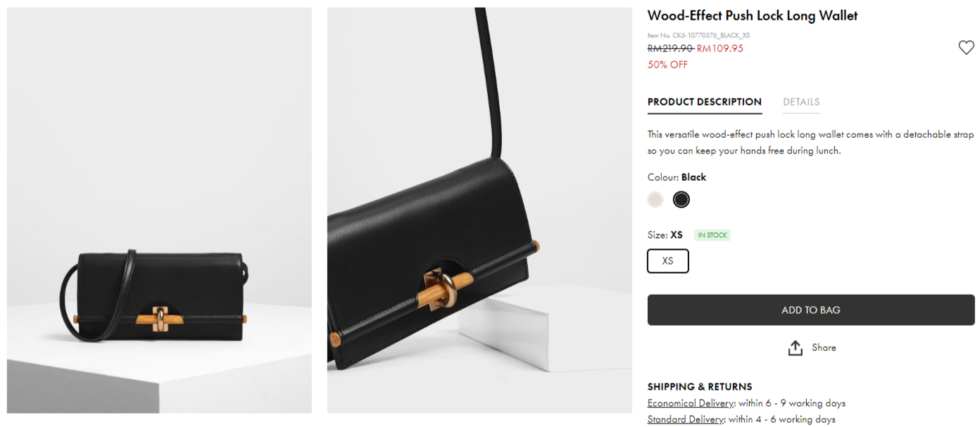Click the Share text label
This screenshot has width=980, height=427.
click(x=824, y=348)
